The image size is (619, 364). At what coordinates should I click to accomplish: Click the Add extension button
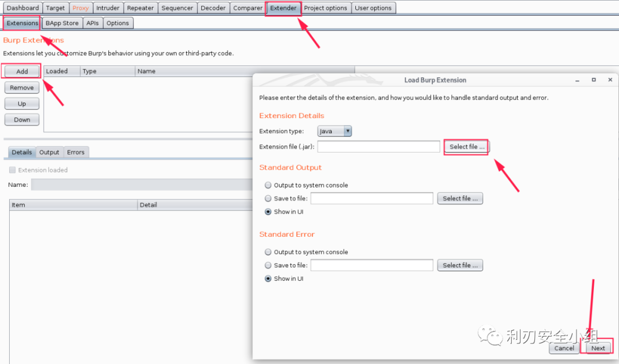pos(22,72)
